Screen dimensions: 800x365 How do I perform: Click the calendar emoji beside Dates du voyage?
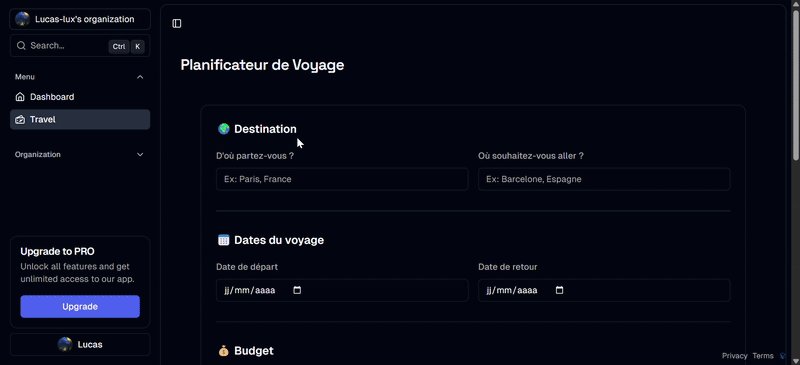click(x=223, y=239)
